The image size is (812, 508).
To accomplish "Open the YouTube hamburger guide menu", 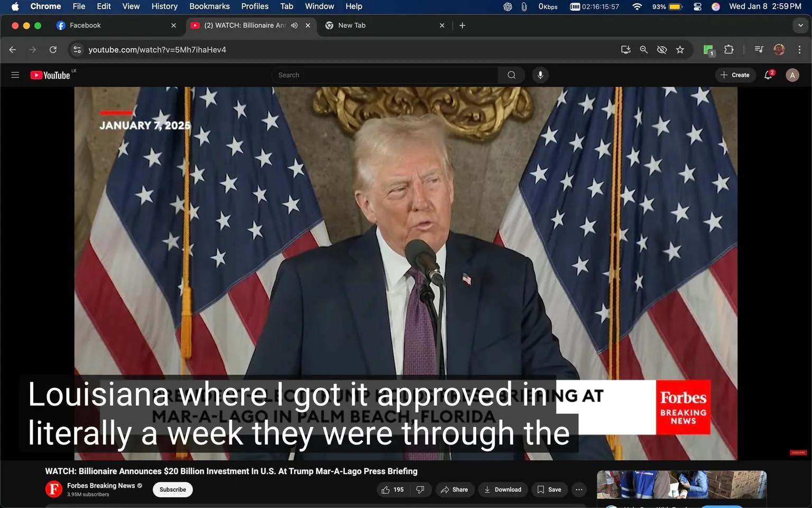I will point(15,75).
